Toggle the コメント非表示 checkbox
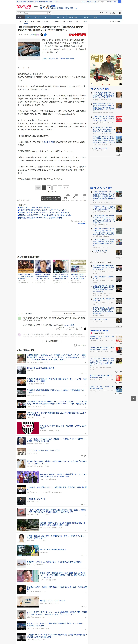 tap(75, 345)
